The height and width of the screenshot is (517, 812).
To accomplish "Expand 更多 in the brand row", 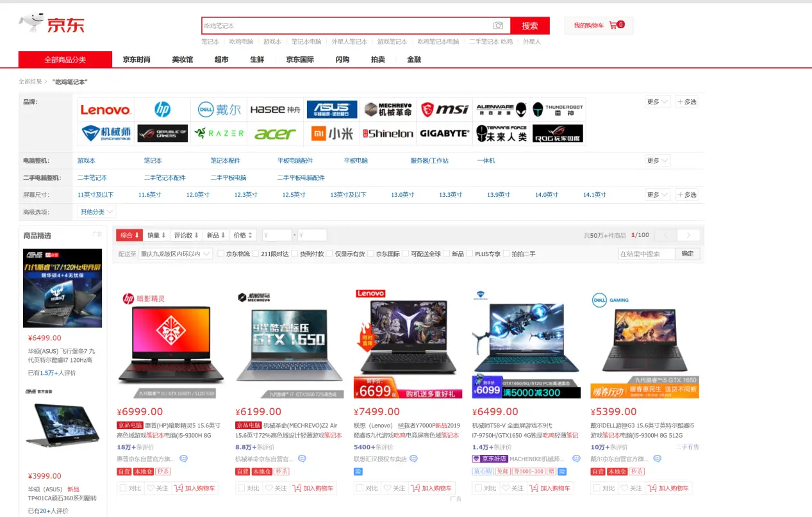I will pos(658,102).
